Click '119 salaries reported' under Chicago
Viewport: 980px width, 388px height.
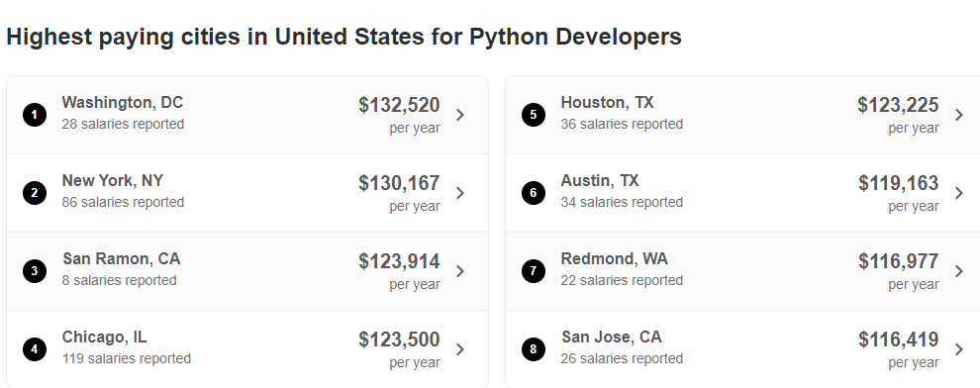[127, 358]
